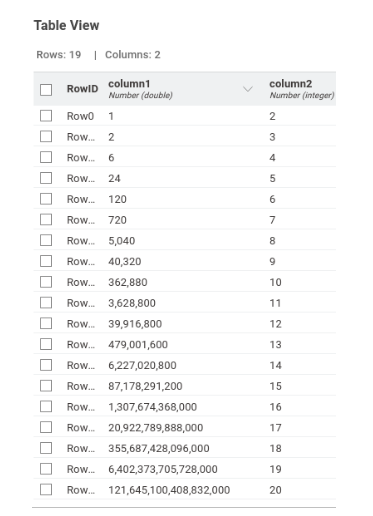Click the Rows: 19 count label
Screen dimensions: 373x516
(x=59, y=55)
